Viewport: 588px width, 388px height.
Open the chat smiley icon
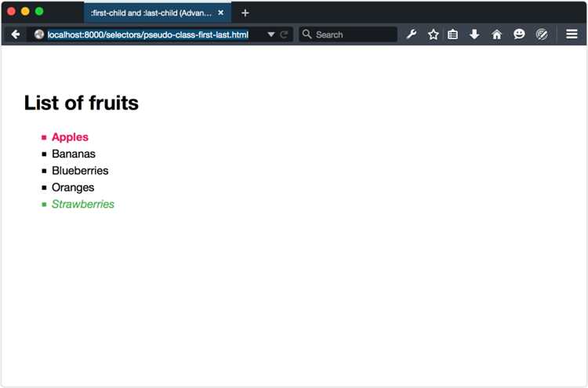(519, 34)
